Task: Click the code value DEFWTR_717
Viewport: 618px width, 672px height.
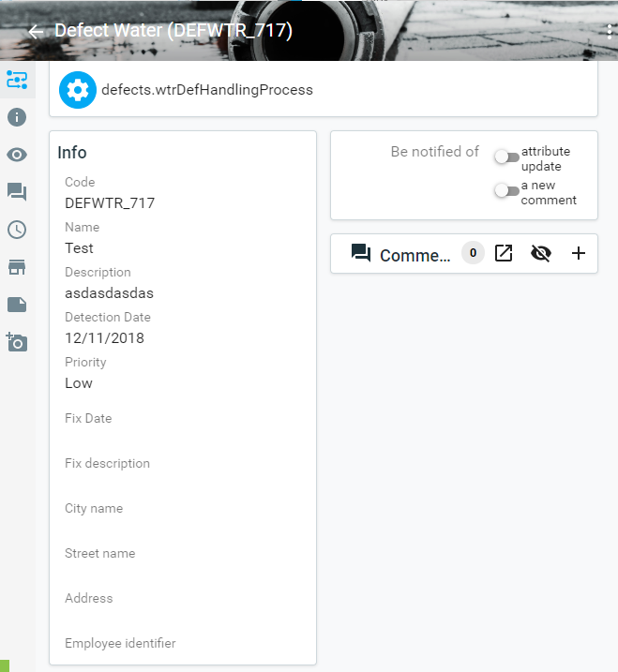Action: tap(110, 203)
